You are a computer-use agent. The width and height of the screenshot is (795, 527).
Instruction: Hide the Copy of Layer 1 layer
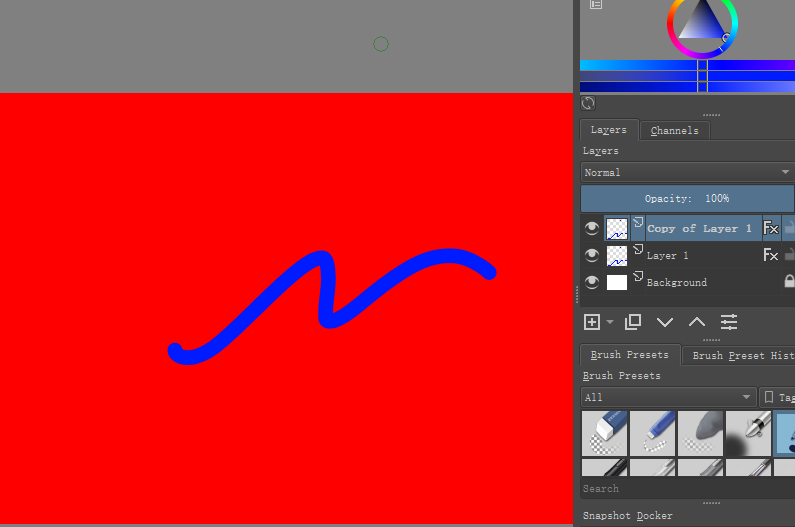[x=591, y=229]
